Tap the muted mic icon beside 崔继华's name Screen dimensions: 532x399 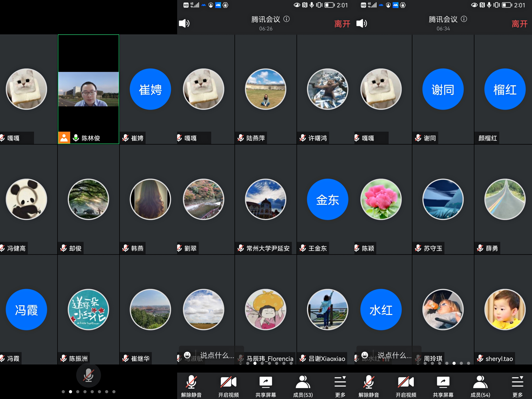(x=126, y=358)
